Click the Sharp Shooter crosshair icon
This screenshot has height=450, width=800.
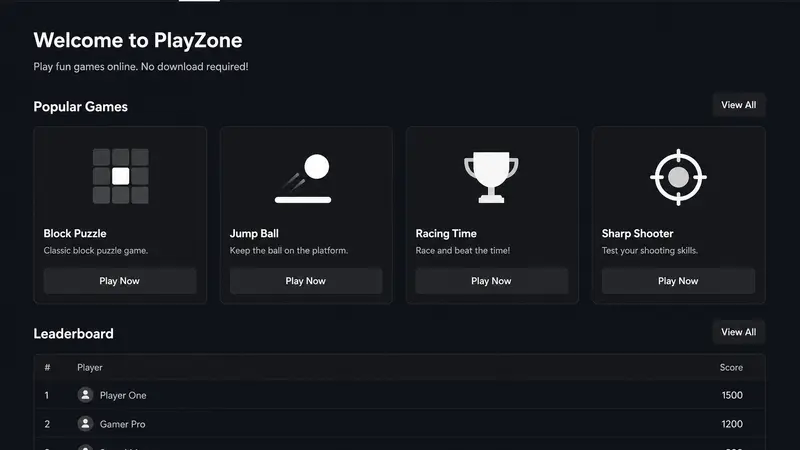pos(678,177)
